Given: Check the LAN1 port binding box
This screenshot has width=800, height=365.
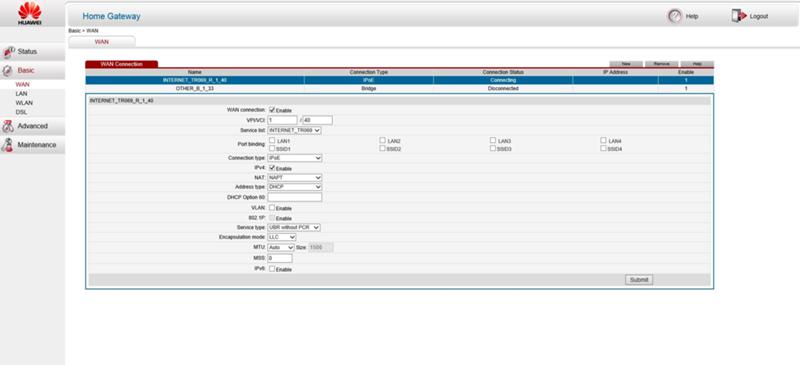Looking at the screenshot, I should (x=272, y=140).
